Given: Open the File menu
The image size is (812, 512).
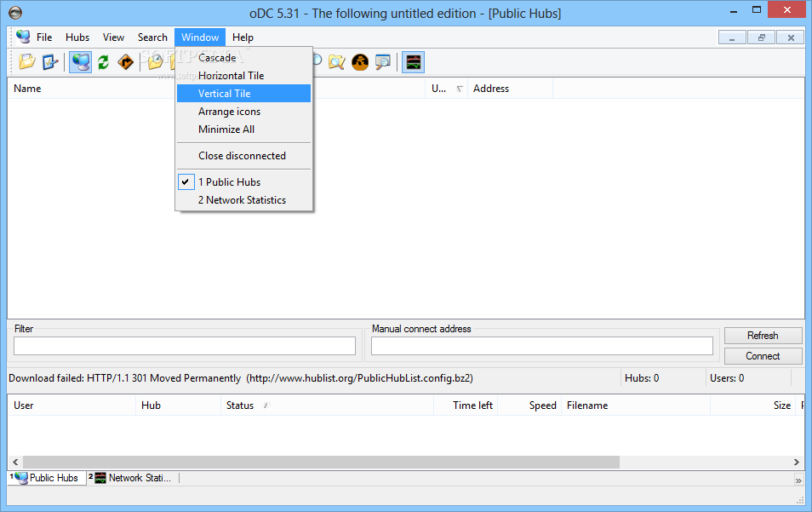Looking at the screenshot, I should [44, 37].
